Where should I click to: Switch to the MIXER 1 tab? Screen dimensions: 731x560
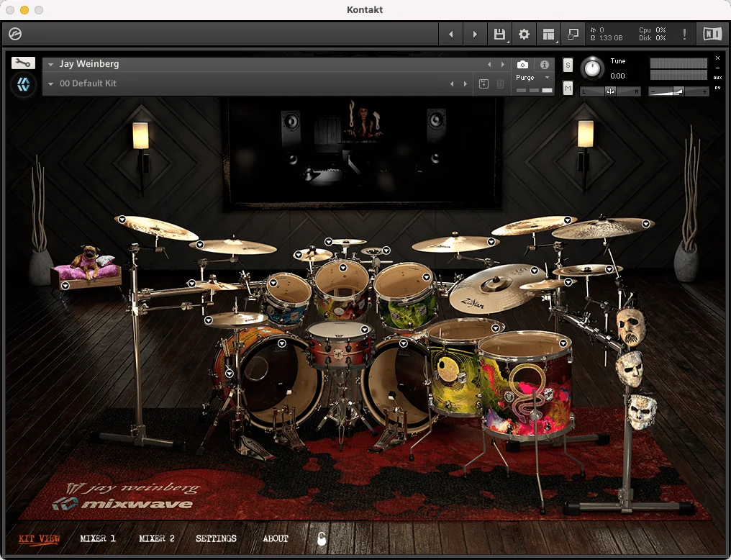click(x=97, y=538)
